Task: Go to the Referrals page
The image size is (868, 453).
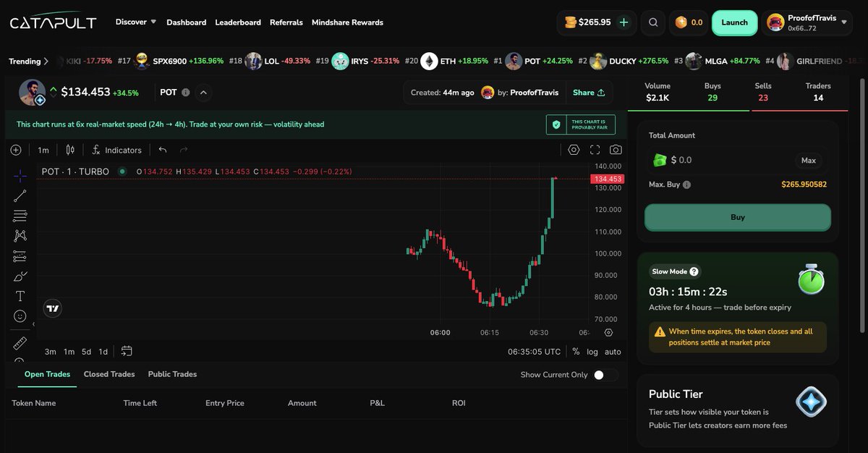Action: click(286, 22)
